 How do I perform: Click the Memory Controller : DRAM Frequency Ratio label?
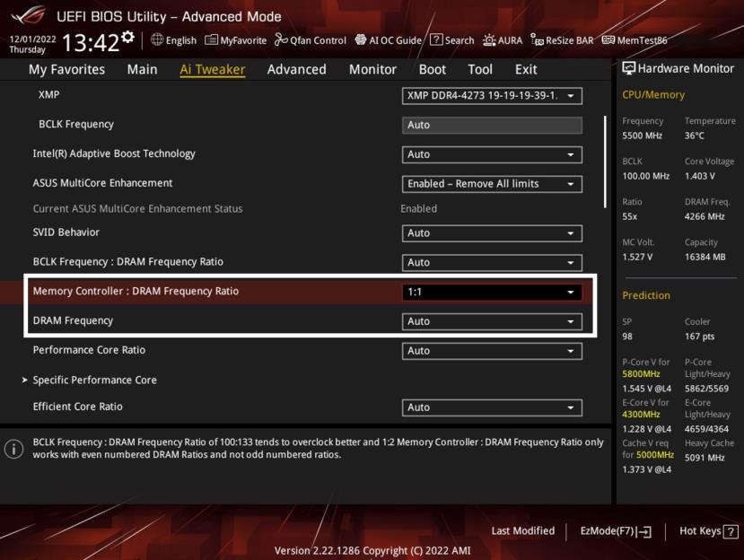click(136, 292)
